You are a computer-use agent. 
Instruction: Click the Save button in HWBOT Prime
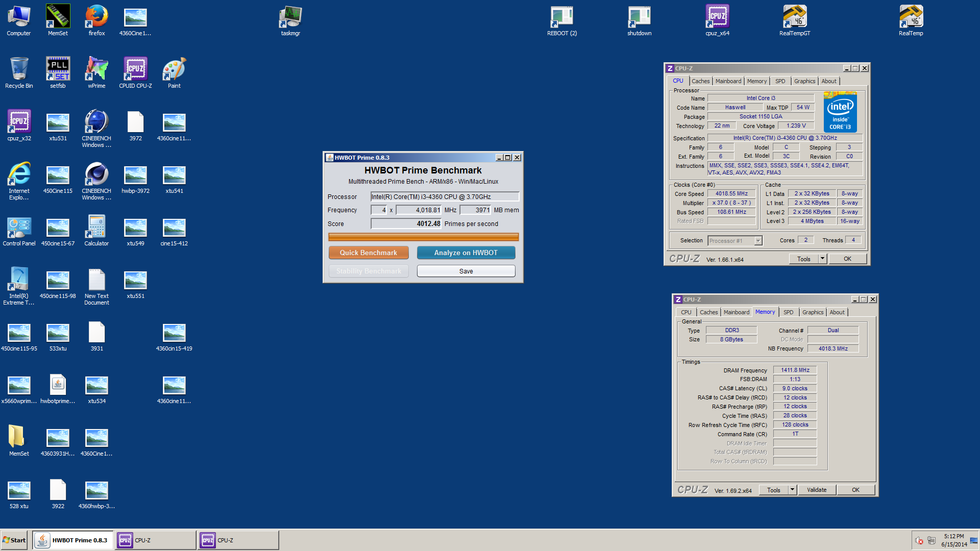coord(465,271)
